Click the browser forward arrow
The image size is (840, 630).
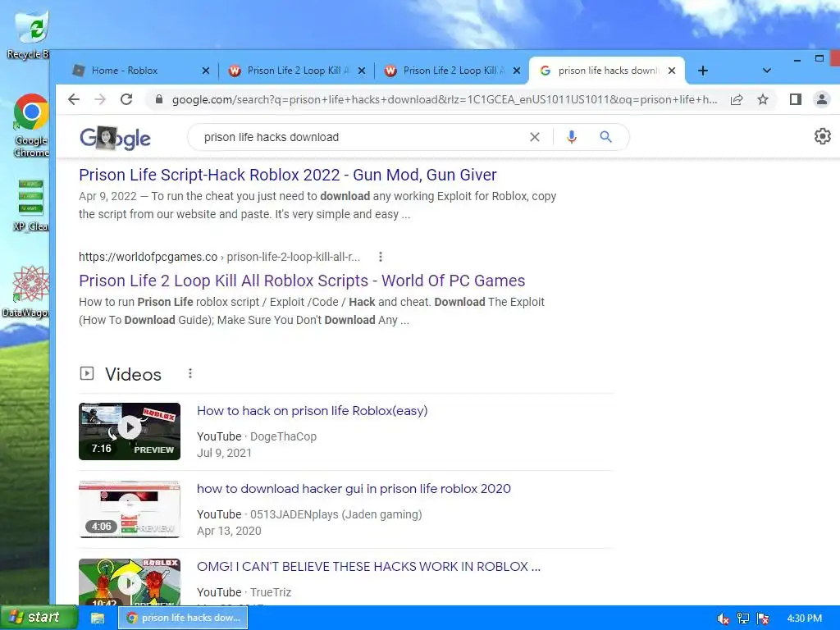tap(100, 99)
